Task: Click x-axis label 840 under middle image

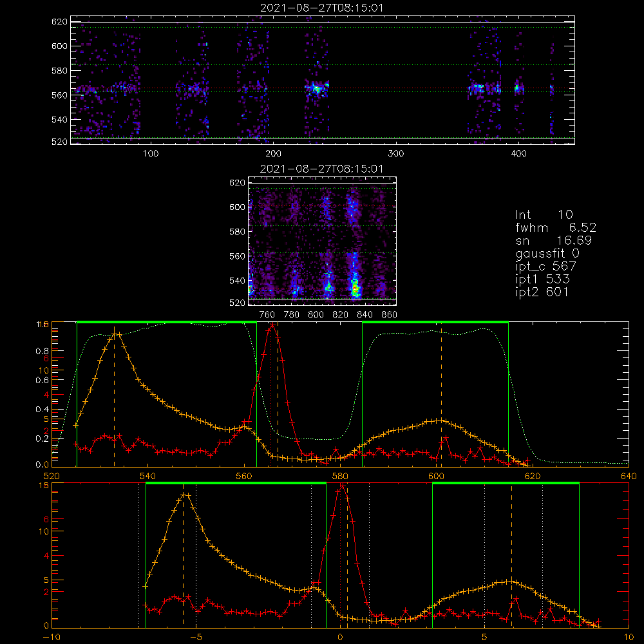Action: (x=365, y=315)
